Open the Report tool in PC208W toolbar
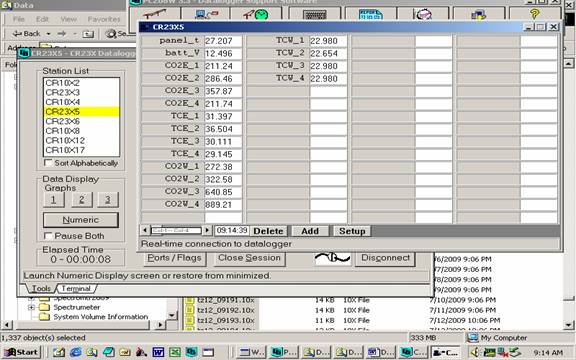The height and width of the screenshot is (360, 576). 371,14
